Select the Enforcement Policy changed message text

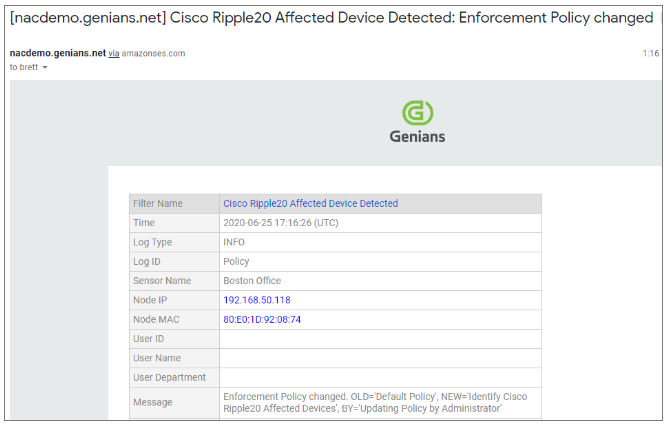[375, 402]
